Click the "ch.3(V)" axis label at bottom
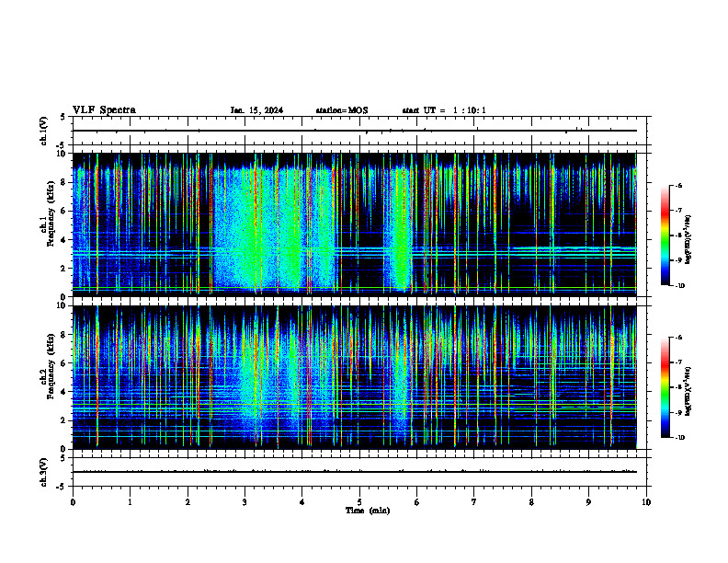Screen dimensions: 728x563 coord(43,472)
